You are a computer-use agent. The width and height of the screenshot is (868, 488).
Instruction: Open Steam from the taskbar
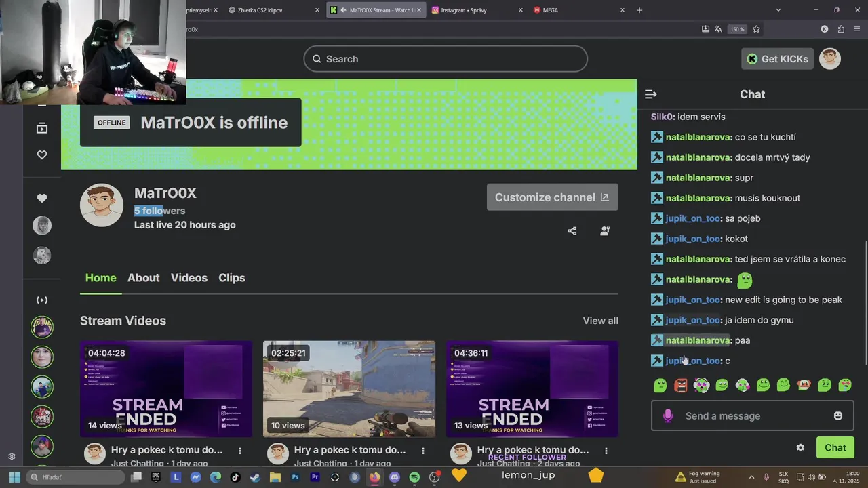255,477
